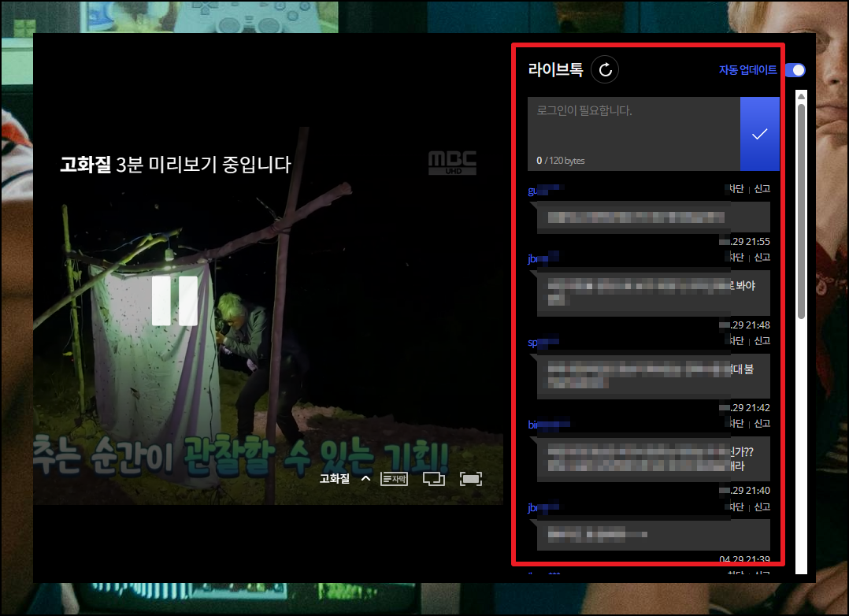Image resolution: width=849 pixels, height=616 pixels.
Task: Block the gu… user via 차단
Action: [736, 188]
